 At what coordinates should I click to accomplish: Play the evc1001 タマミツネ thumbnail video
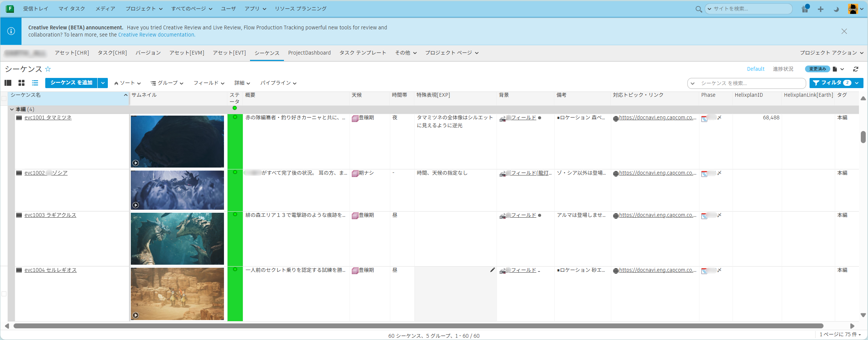(136, 163)
